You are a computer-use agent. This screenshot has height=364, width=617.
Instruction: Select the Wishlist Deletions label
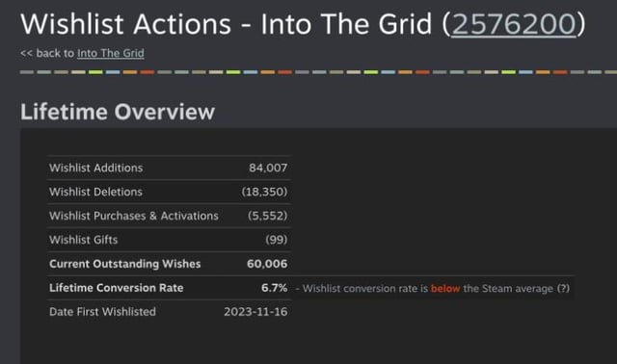click(x=95, y=192)
